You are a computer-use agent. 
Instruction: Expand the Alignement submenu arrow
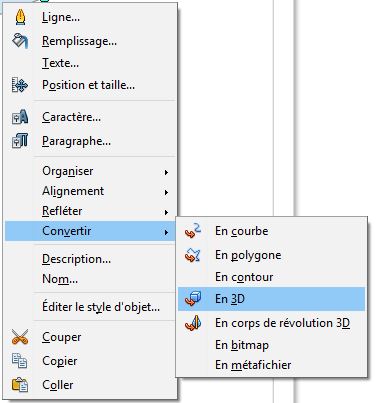[x=166, y=192]
